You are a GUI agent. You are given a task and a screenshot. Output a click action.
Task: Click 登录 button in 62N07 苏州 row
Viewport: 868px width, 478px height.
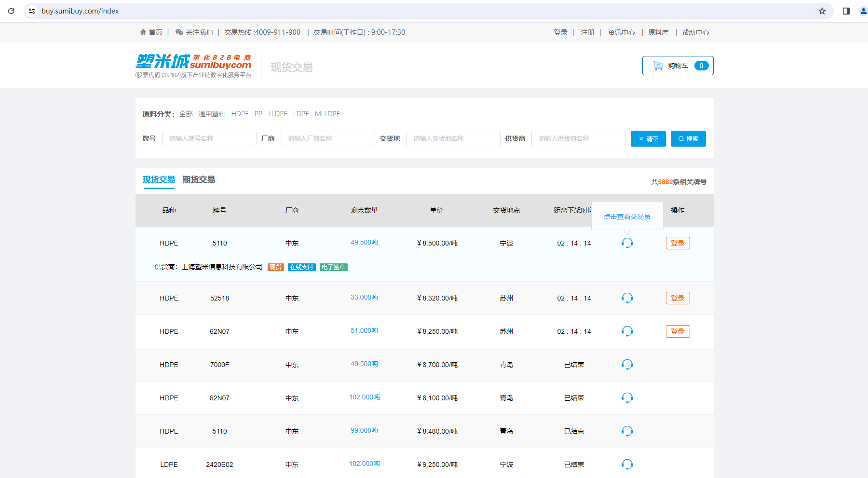pyautogui.click(x=678, y=331)
